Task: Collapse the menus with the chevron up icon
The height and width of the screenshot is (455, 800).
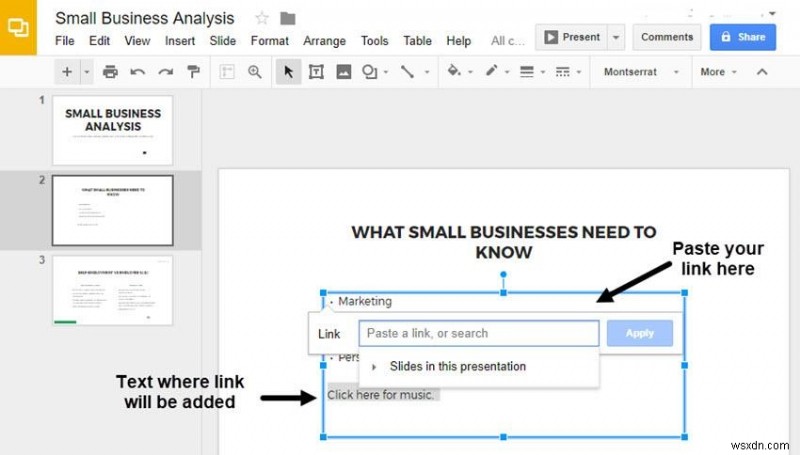Action: (x=762, y=72)
